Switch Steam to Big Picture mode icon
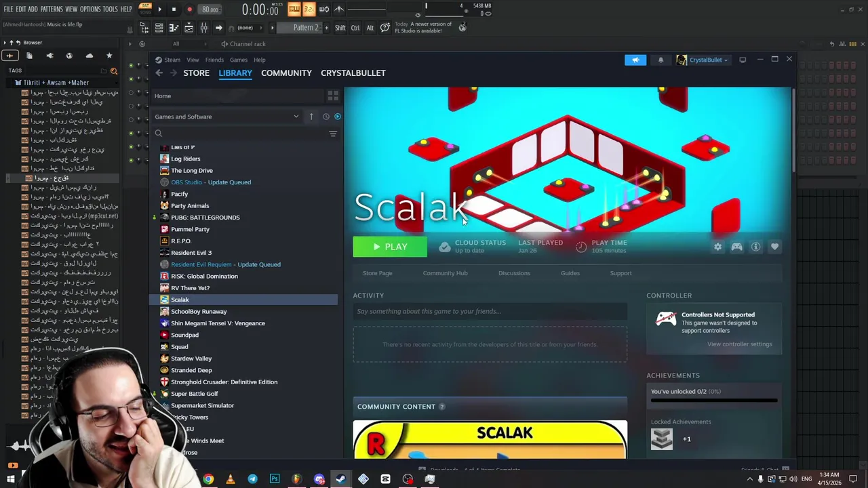The width and height of the screenshot is (868, 488). click(743, 60)
